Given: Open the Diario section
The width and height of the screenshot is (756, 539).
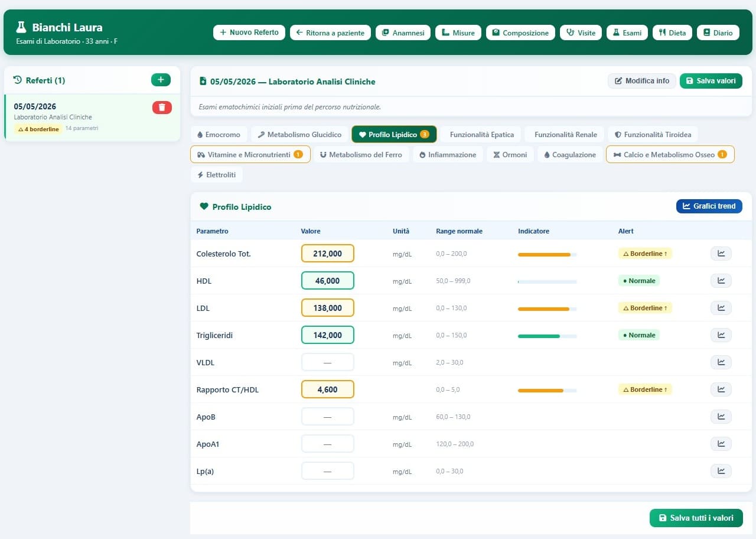Looking at the screenshot, I should (718, 33).
